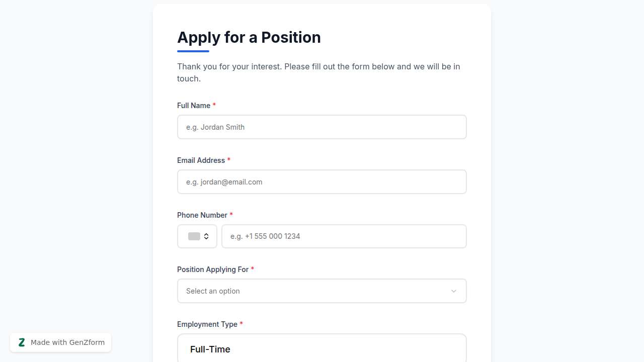
Task: Open the country code selector
Action: pyautogui.click(x=197, y=236)
